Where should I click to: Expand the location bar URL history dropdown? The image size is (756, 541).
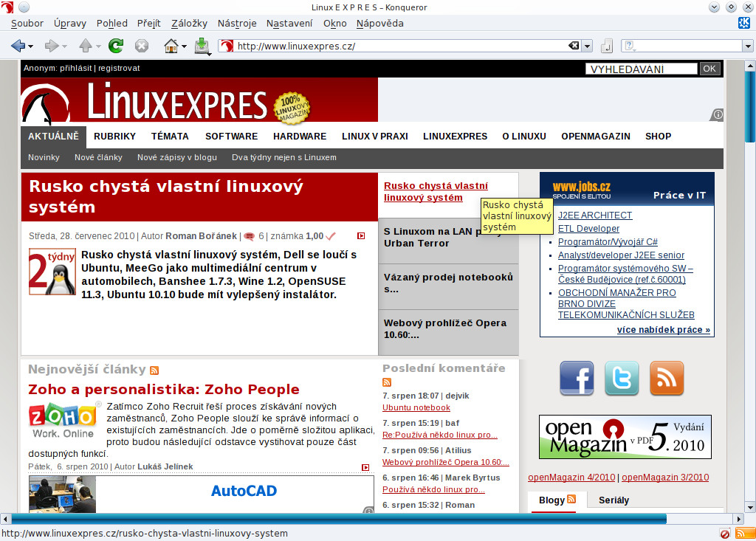pyautogui.click(x=587, y=46)
